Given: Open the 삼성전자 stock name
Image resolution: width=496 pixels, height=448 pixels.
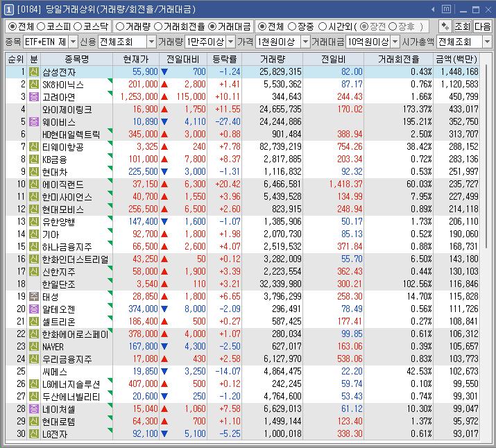Looking at the screenshot, I should click(x=59, y=72).
